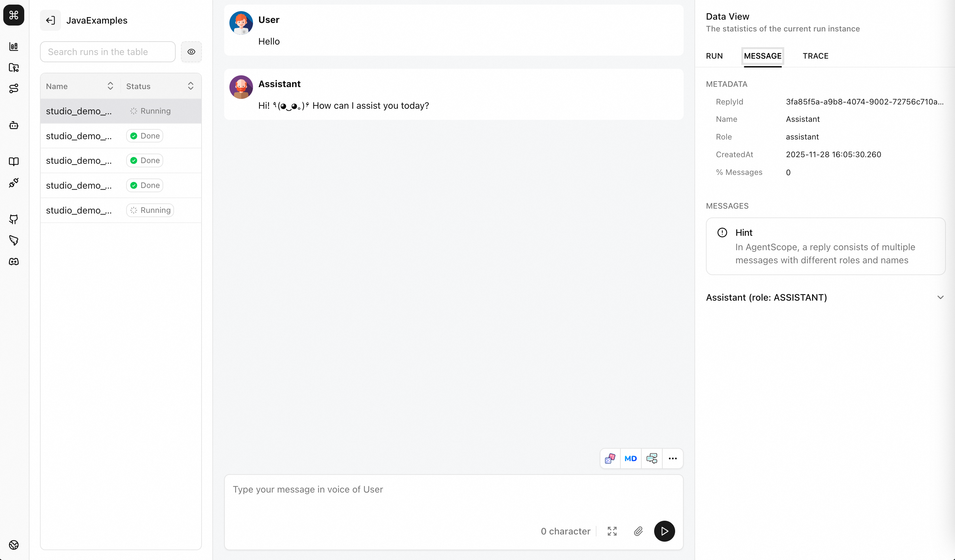Click the attachment paperclip in the message input
Screen dimensions: 955x560
click(638, 531)
